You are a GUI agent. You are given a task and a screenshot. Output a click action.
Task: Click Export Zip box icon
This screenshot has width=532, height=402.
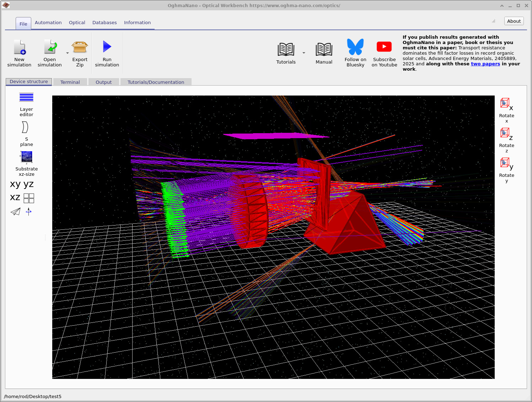point(80,47)
